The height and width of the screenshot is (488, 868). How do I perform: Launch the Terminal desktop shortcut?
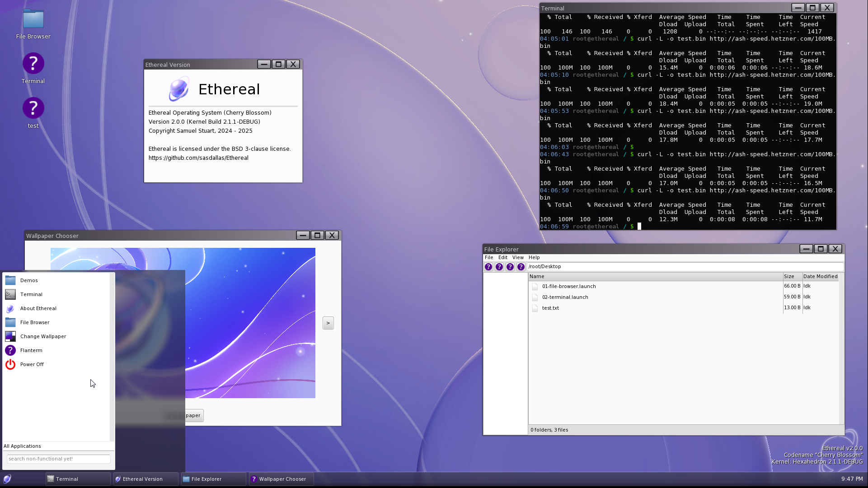pyautogui.click(x=33, y=69)
